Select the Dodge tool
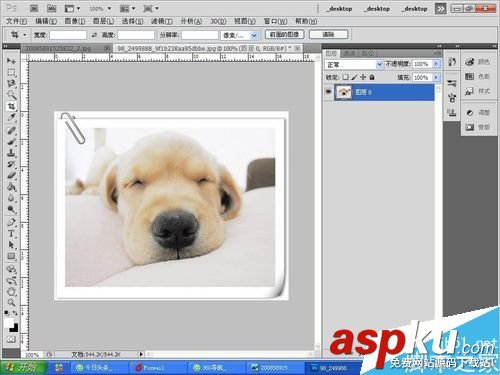This screenshot has height=375, width=500. [11, 209]
